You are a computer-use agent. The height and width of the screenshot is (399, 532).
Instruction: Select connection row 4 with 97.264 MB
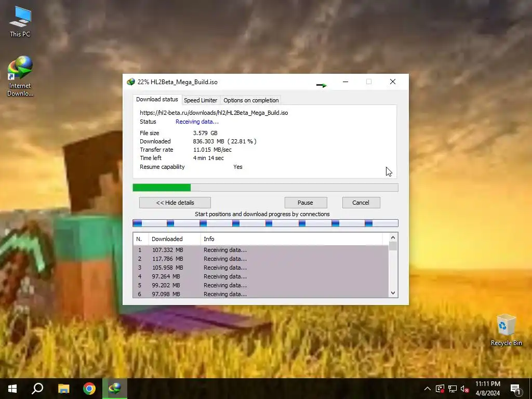coord(261,276)
